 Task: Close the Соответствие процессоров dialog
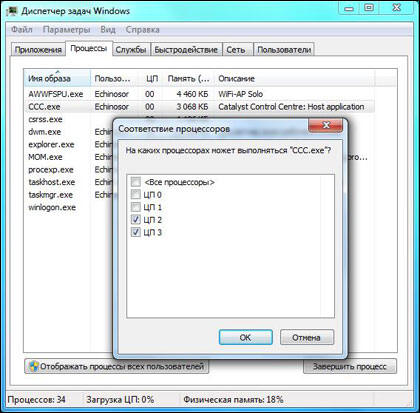point(326,126)
